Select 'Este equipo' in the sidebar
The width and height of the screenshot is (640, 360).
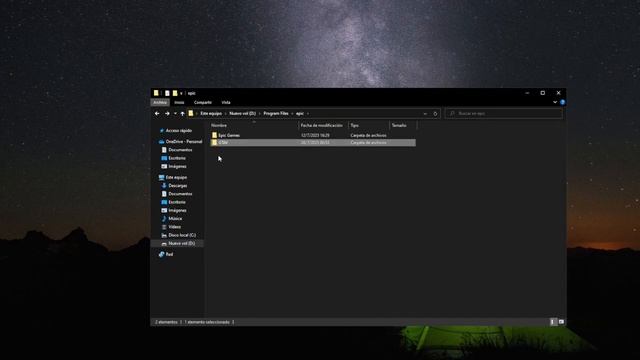[173, 178]
